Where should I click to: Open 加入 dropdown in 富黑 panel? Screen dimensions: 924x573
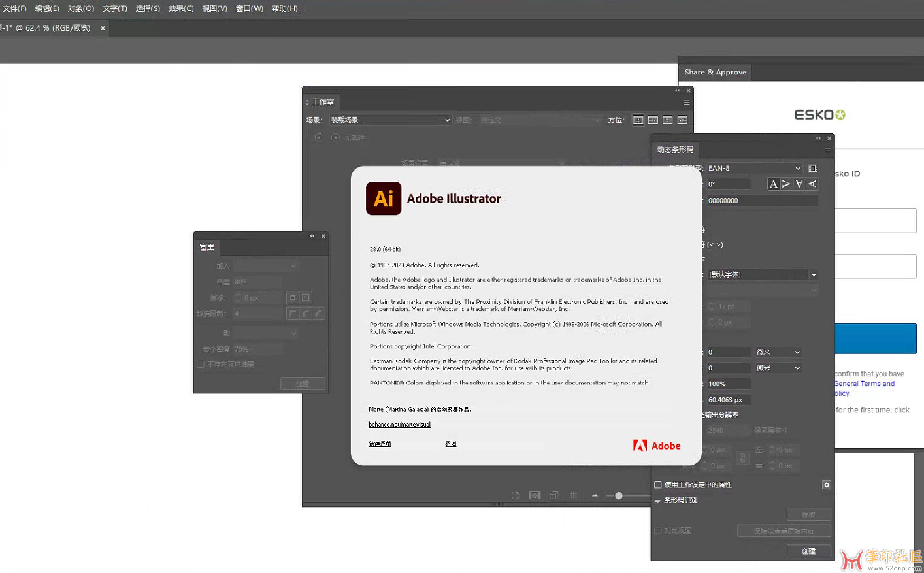266,266
